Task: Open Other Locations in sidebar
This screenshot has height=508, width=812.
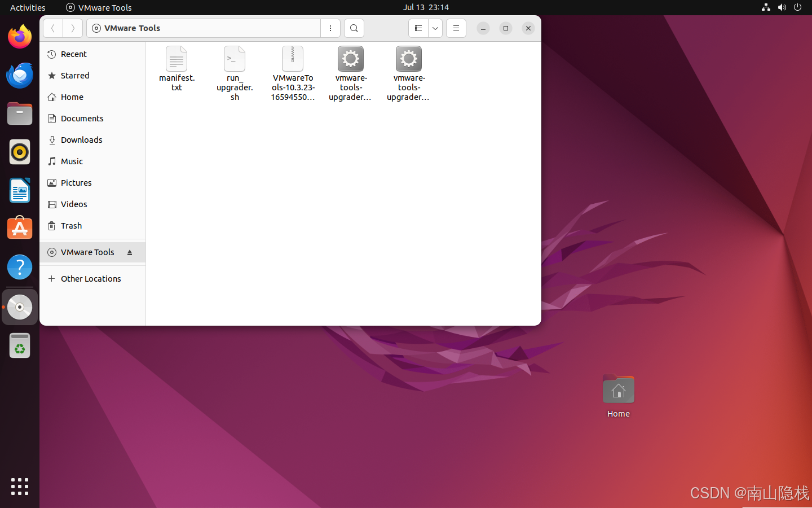Action: pos(91,279)
